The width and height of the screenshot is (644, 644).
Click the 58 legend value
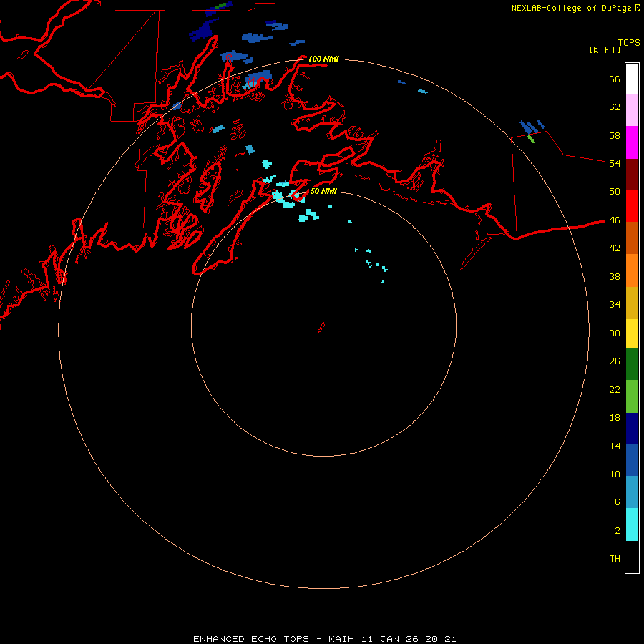pos(615,135)
